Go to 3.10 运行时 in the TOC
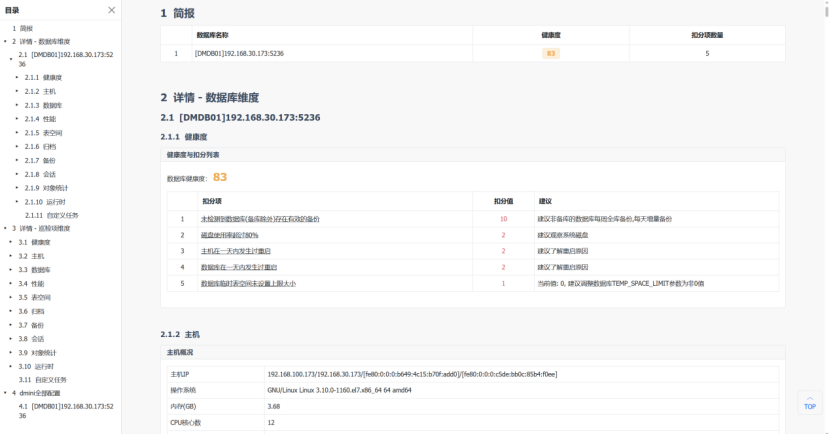The image size is (830, 434). pyautogui.click(x=36, y=366)
